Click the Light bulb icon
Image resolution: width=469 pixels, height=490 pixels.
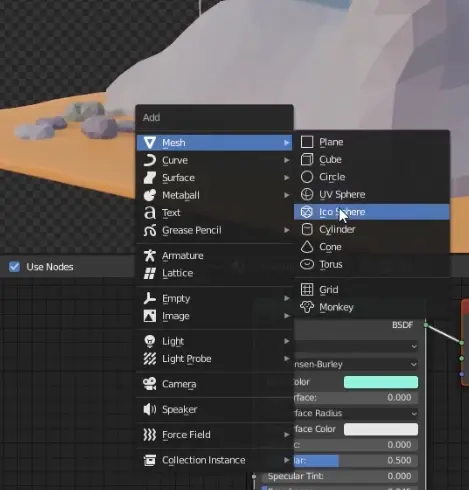pyautogui.click(x=150, y=341)
